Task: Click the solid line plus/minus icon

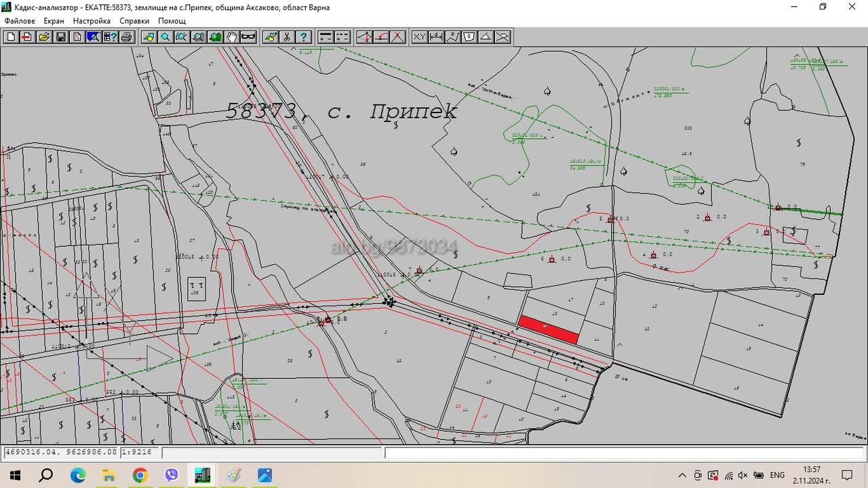Action: (326, 37)
